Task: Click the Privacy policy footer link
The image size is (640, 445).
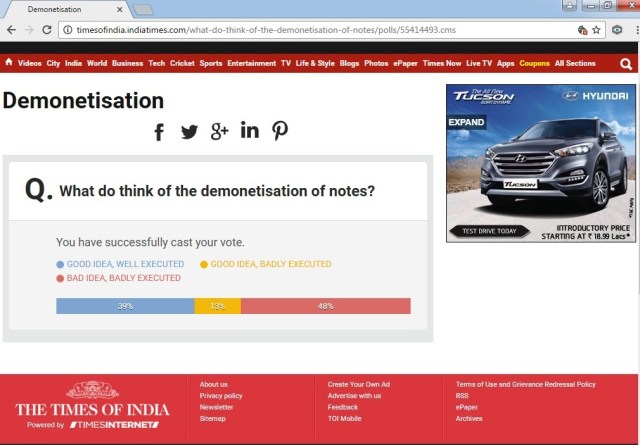Action: (x=220, y=396)
